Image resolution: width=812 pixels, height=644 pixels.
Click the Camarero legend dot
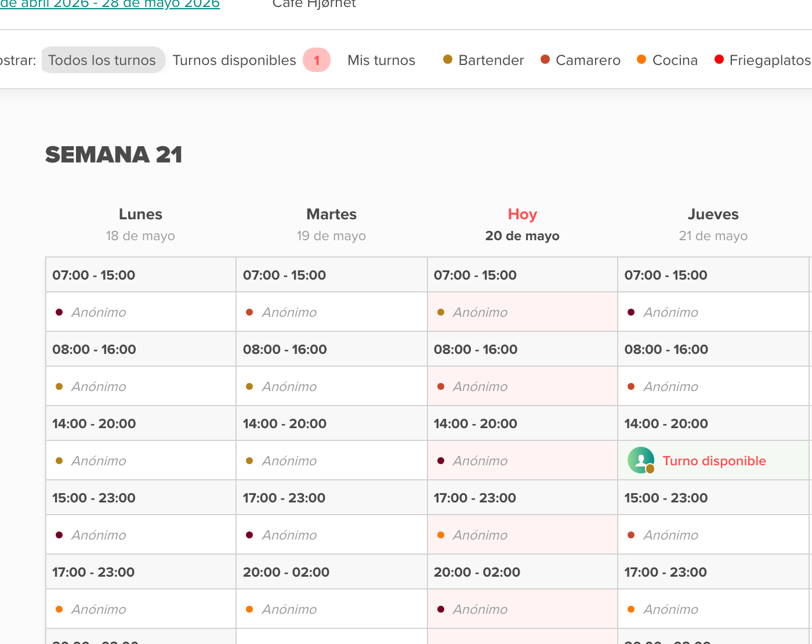click(545, 59)
